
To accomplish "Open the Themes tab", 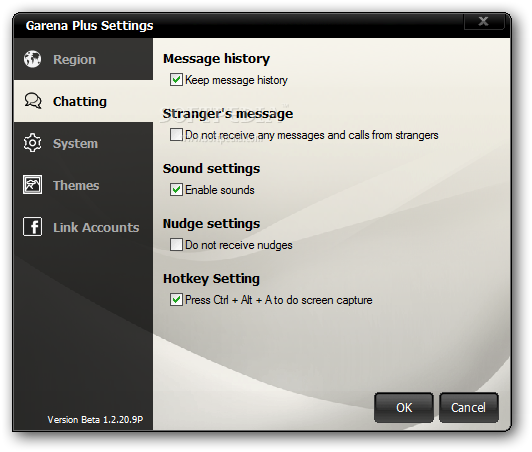I will click(x=83, y=185).
